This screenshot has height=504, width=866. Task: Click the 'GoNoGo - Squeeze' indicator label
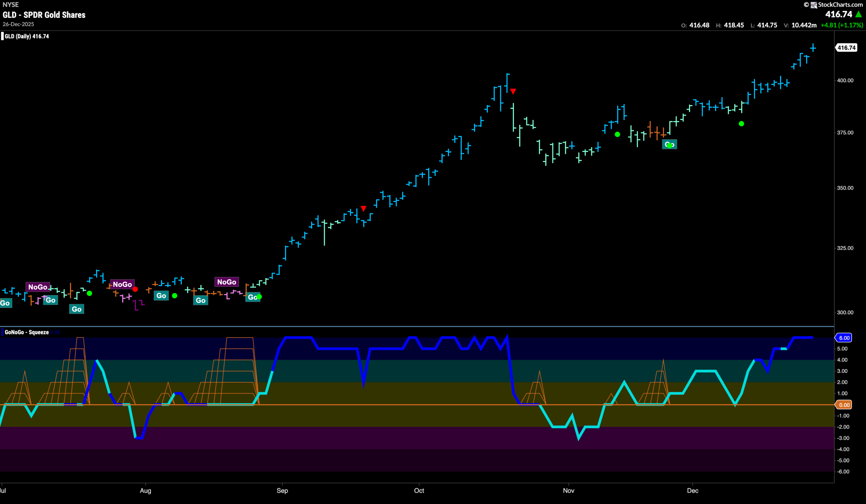click(x=26, y=332)
